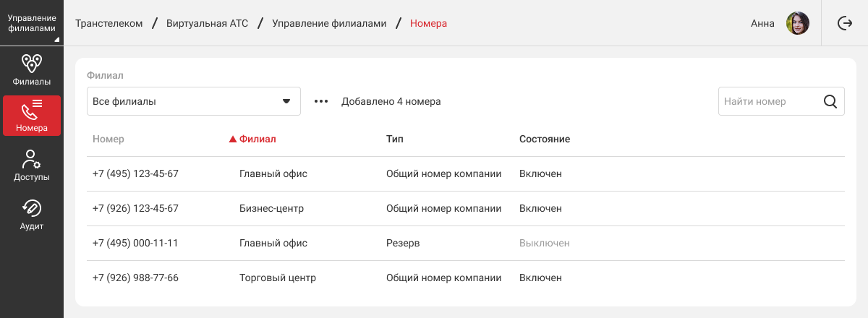The width and height of the screenshot is (868, 318).
Task: Open the Филиалы section in sidebar
Action: point(32,69)
